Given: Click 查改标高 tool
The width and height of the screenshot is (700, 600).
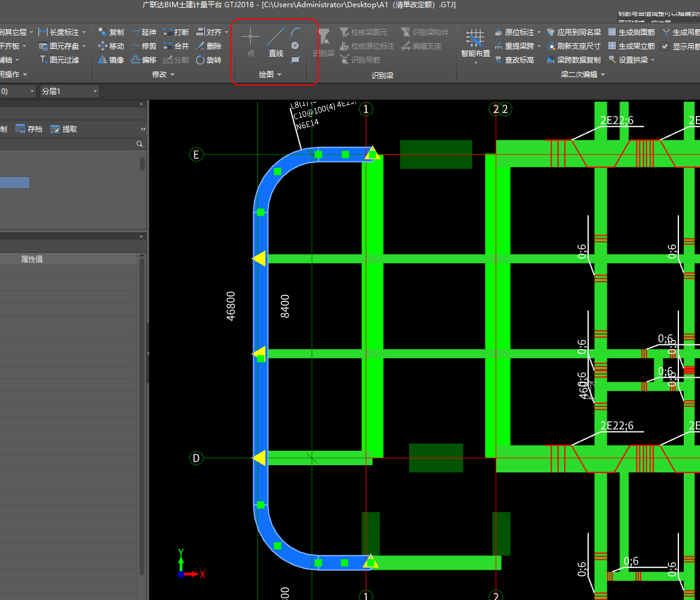Looking at the screenshot, I should pyautogui.click(x=514, y=60).
